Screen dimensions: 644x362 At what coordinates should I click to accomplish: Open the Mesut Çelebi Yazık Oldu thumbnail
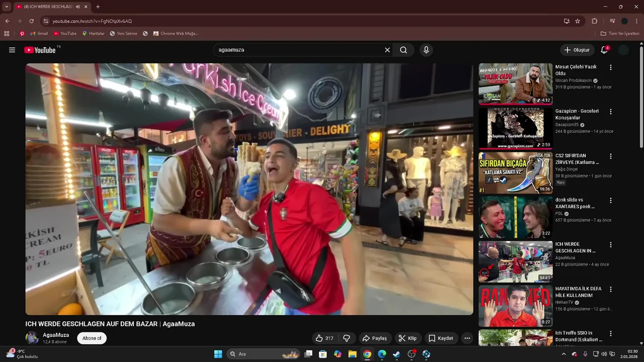tap(515, 84)
